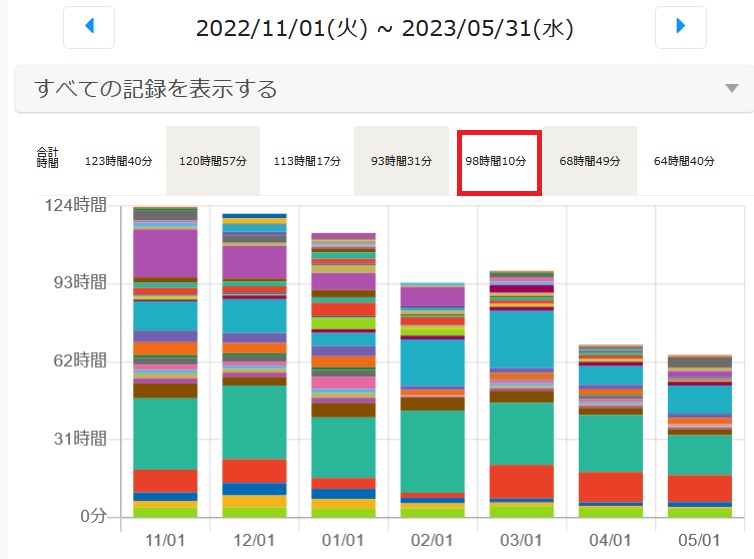Click the large cyan segment in 03/01 bar
Screen dimensions: 754x559
[522, 340]
